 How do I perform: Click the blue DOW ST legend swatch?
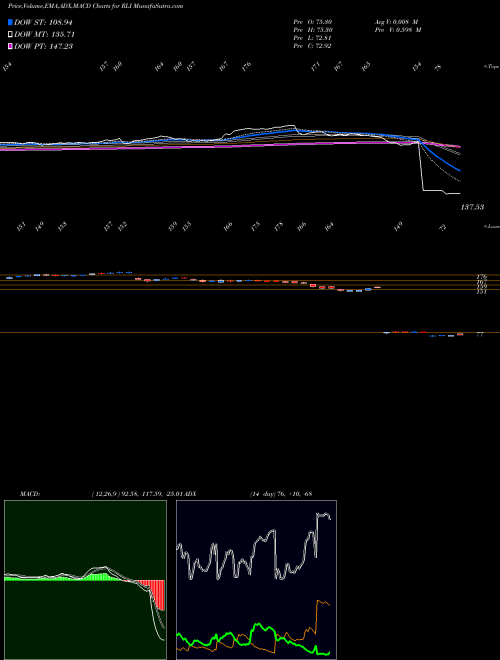pyautogui.click(x=11, y=22)
